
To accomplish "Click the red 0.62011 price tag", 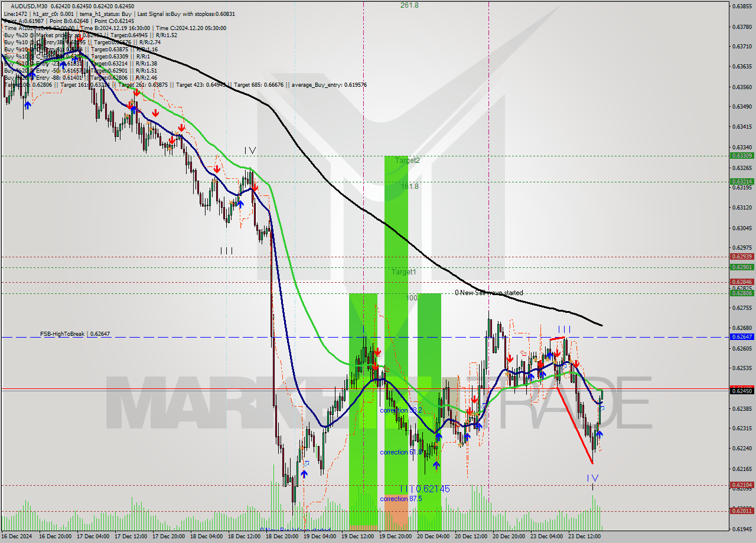I will (742, 511).
